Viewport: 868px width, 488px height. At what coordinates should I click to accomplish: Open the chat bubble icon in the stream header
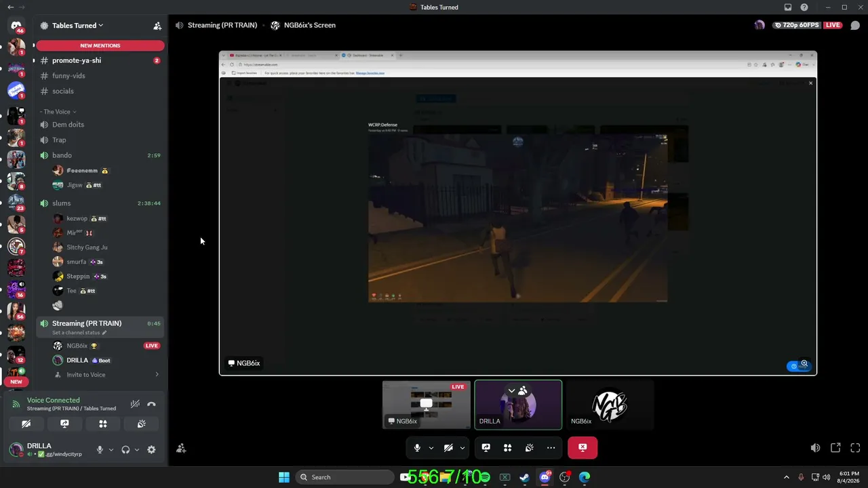(x=855, y=26)
